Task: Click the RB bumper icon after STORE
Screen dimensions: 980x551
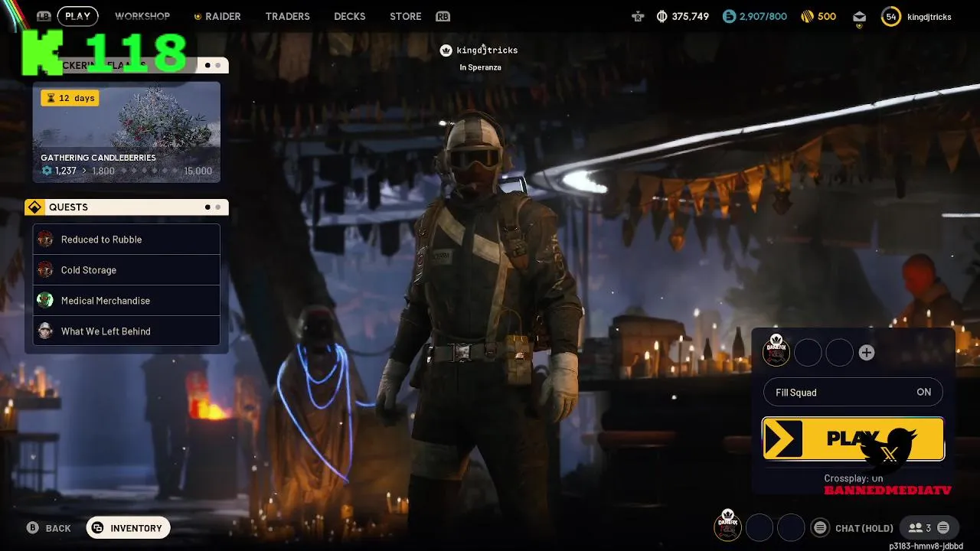Action: (x=443, y=16)
